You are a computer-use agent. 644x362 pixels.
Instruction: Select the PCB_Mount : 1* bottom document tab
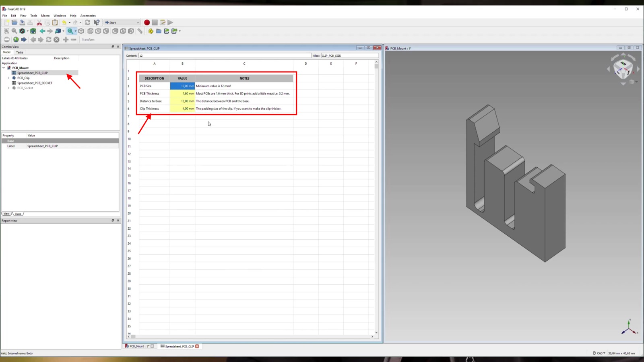[x=139, y=346]
